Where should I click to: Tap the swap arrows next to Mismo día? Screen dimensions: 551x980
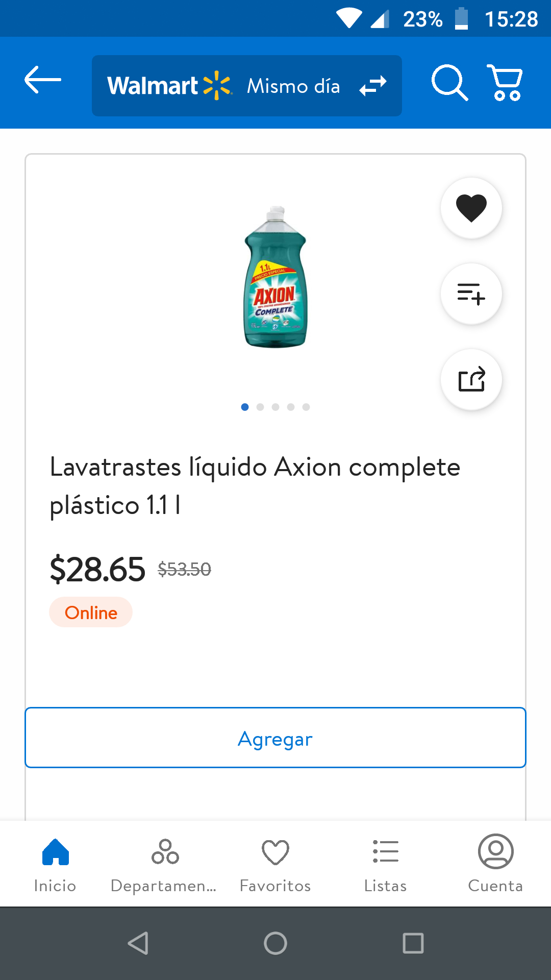click(373, 86)
